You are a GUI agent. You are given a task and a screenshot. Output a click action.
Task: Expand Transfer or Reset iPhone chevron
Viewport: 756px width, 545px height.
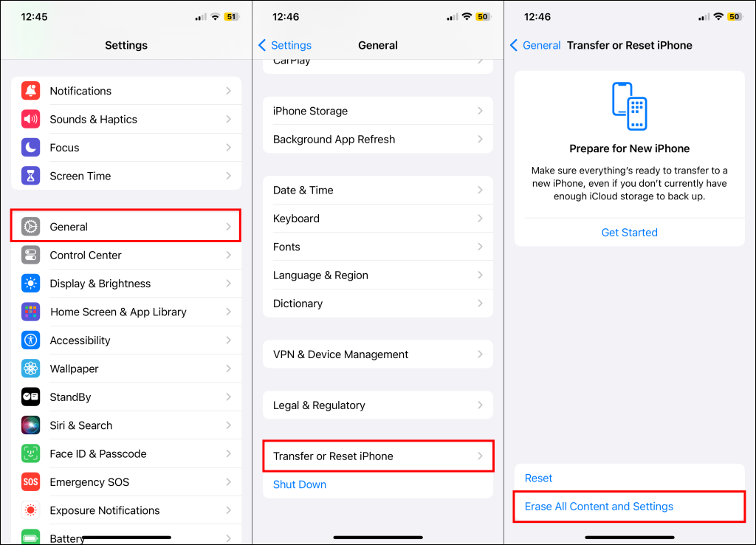tap(480, 456)
